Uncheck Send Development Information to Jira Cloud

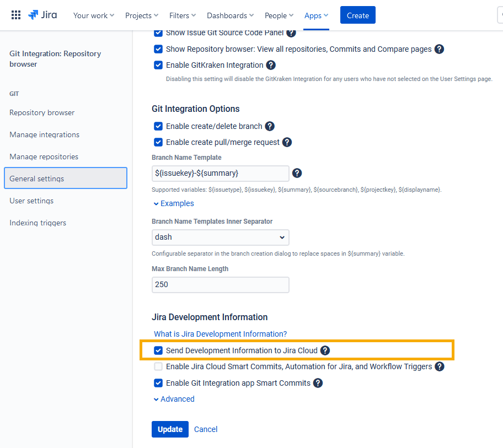[158, 350]
